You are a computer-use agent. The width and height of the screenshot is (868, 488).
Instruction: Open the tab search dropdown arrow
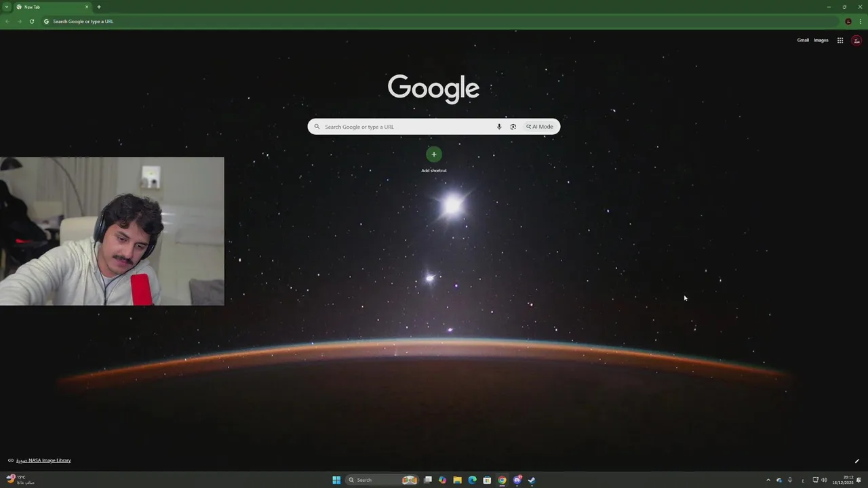pyautogui.click(x=6, y=7)
